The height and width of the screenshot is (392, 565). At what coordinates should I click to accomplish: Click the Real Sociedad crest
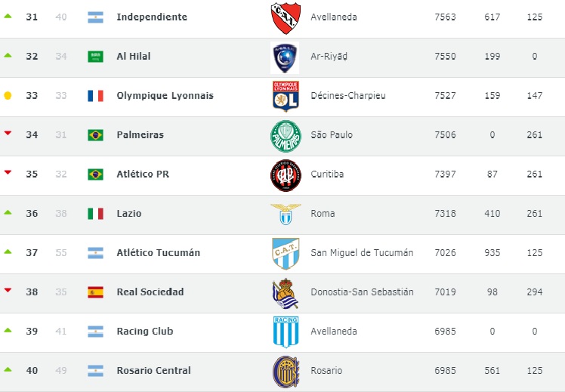click(x=285, y=293)
